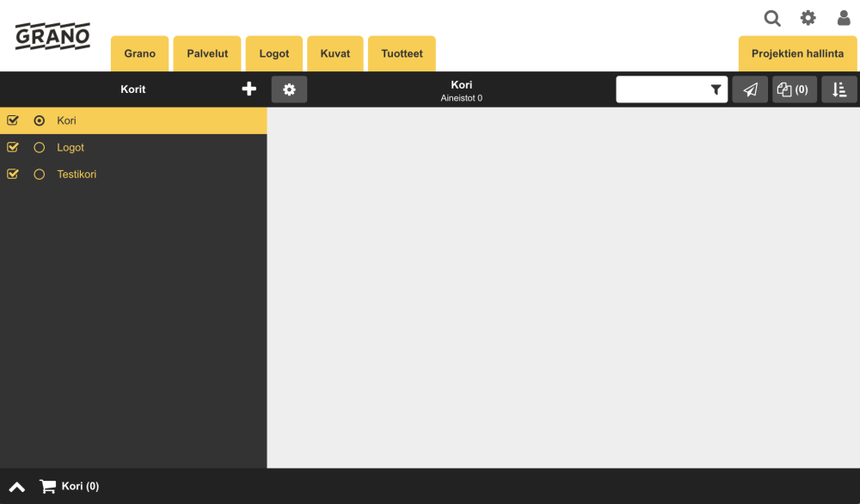
Task: Open basket settings gear button
Action: pos(289,89)
